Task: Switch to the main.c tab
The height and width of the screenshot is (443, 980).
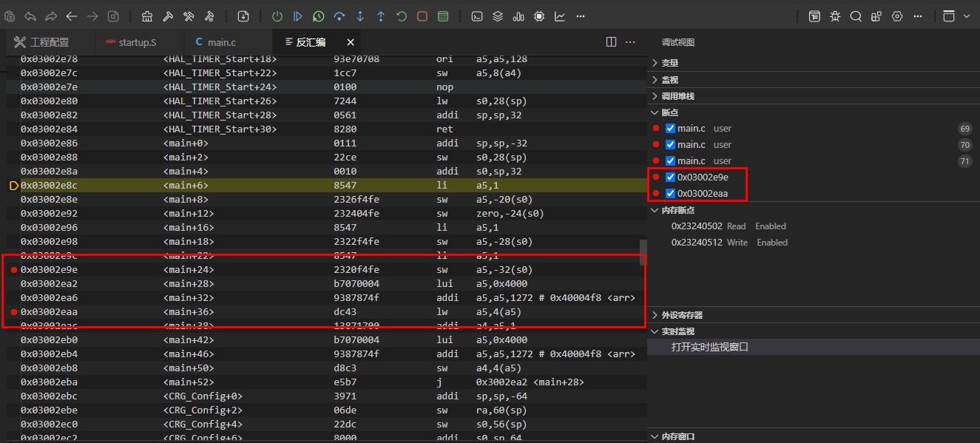Action: 221,43
